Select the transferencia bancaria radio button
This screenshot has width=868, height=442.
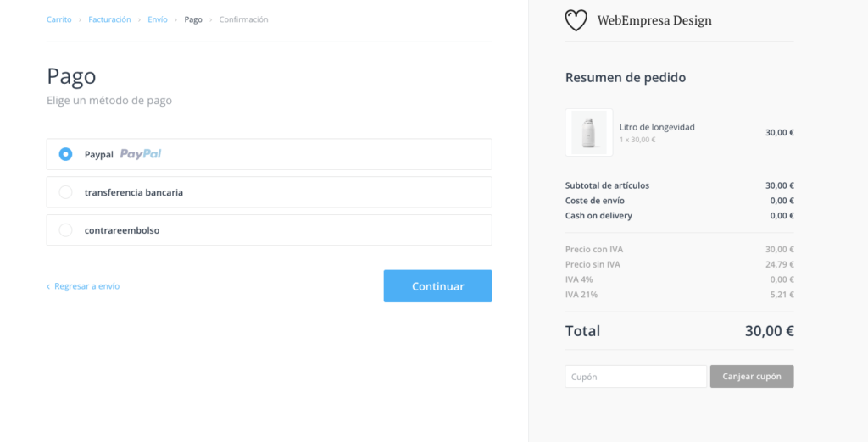point(65,192)
